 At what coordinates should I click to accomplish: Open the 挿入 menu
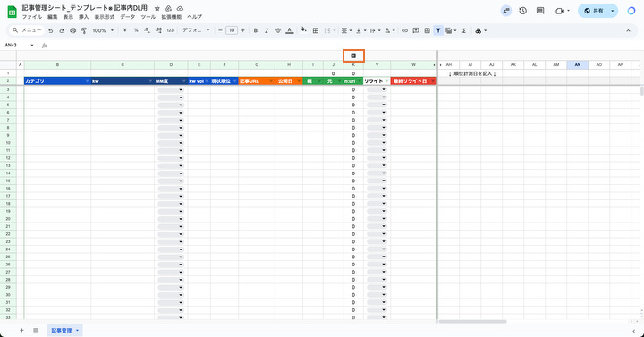[x=84, y=17]
